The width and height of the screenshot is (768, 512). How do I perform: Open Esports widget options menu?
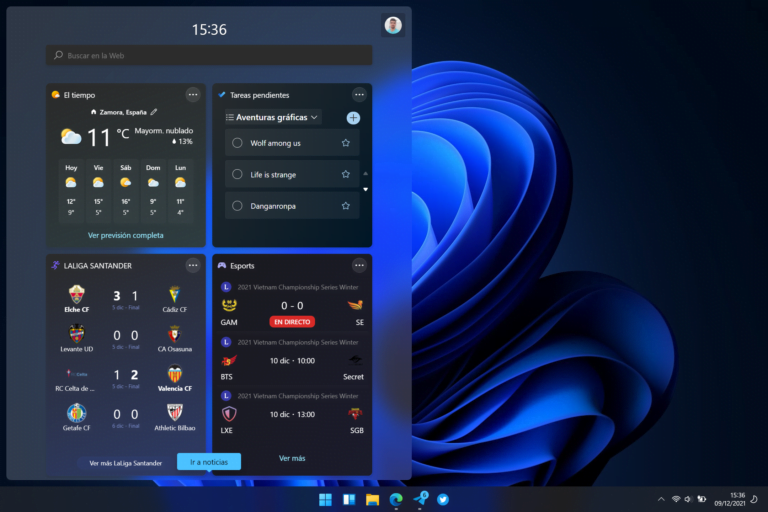click(x=359, y=266)
